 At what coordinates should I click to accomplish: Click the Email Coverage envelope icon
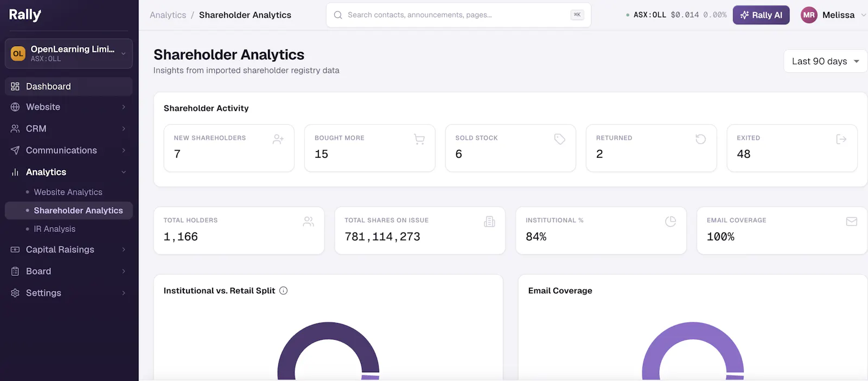click(x=852, y=221)
